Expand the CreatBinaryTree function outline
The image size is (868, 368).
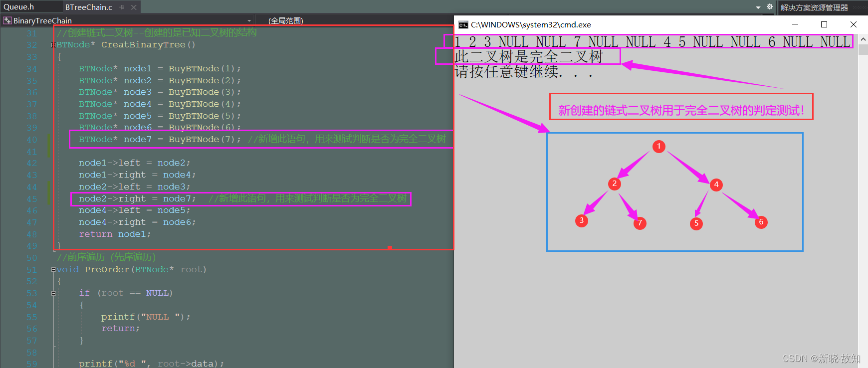(x=53, y=45)
